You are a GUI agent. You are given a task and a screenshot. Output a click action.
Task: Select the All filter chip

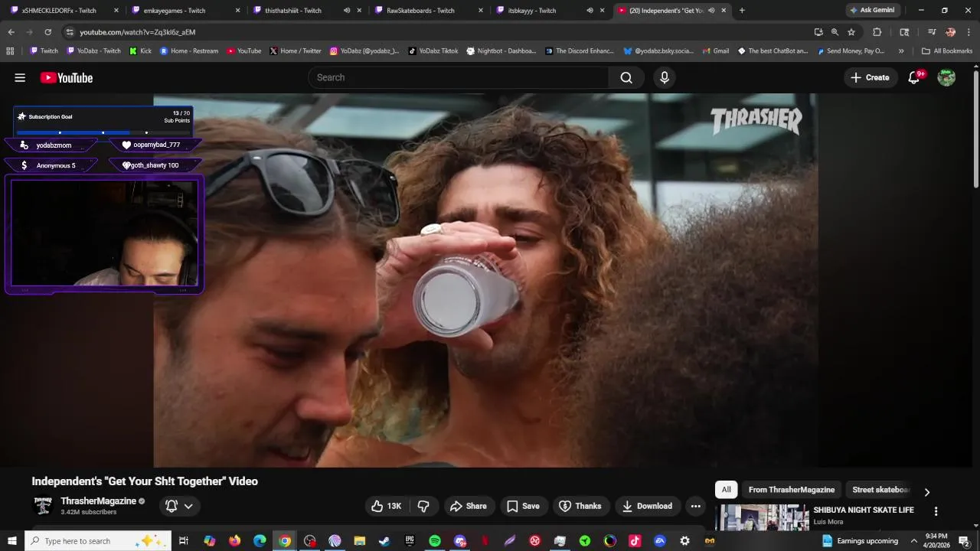click(x=726, y=490)
